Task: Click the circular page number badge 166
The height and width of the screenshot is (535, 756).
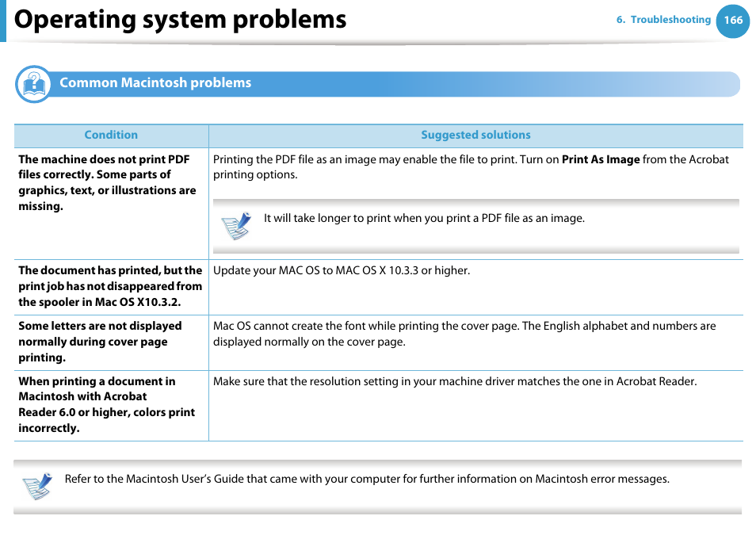Action: (732, 21)
